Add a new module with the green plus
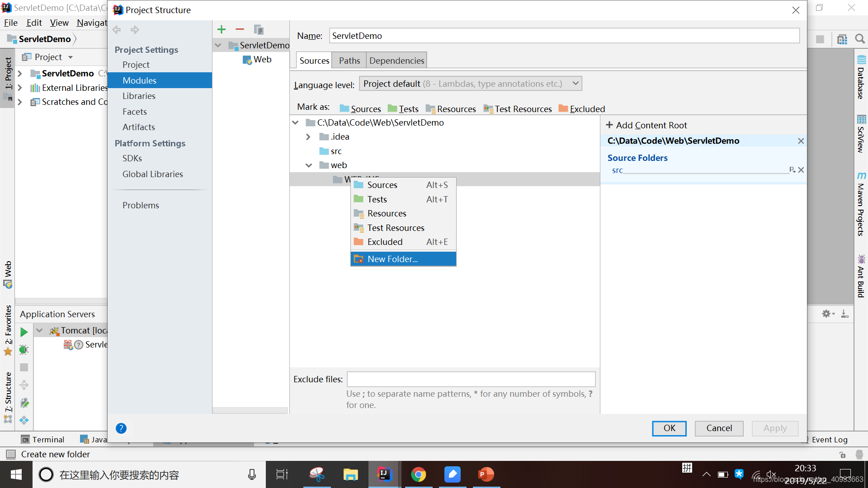868x488 pixels. [222, 30]
